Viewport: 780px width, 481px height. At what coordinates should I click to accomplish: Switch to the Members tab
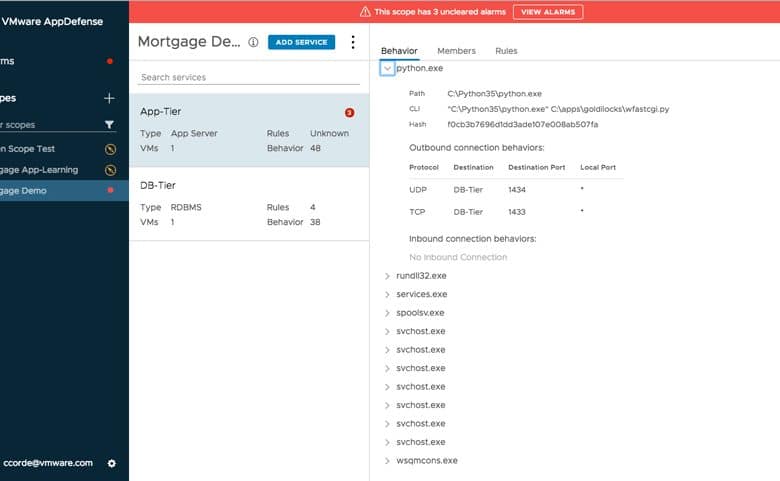(x=456, y=51)
